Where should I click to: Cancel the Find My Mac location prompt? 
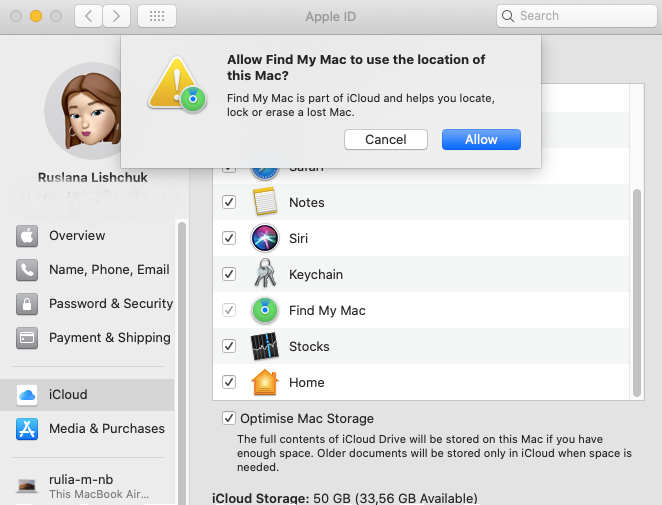(x=386, y=139)
